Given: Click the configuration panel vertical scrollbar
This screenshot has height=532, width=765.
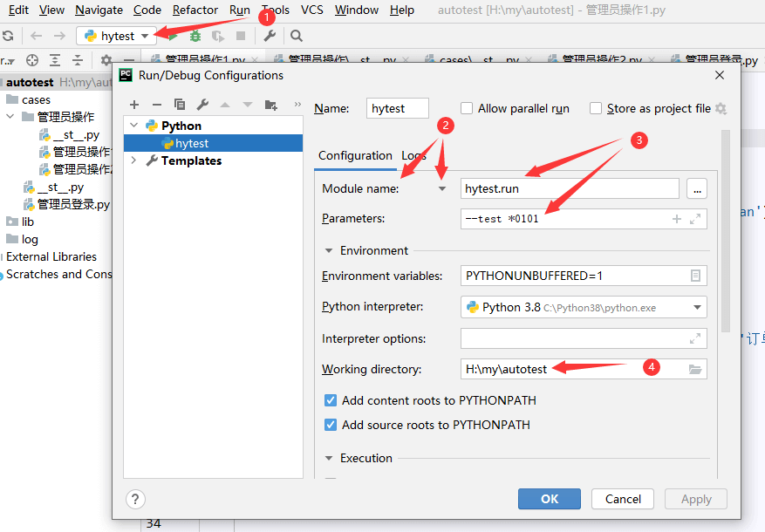Looking at the screenshot, I should coord(726,232).
